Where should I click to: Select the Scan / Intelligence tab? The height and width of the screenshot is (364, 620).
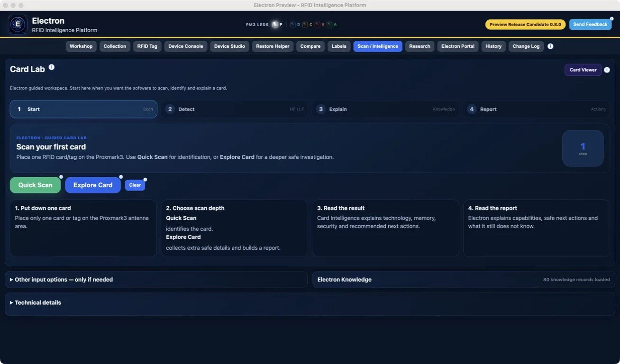(x=378, y=46)
